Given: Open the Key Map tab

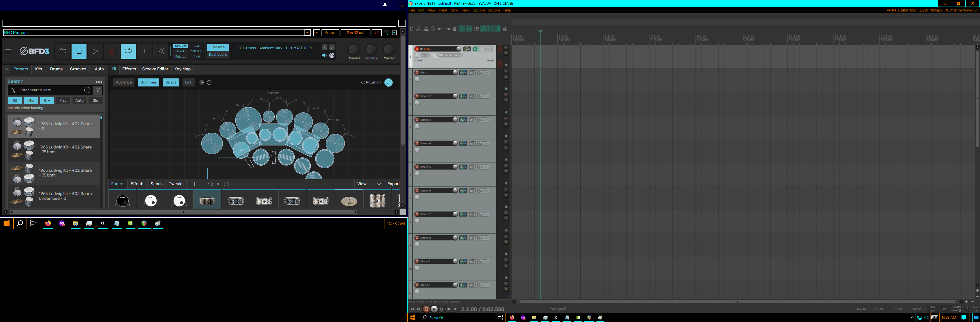Looking at the screenshot, I should point(182,69).
